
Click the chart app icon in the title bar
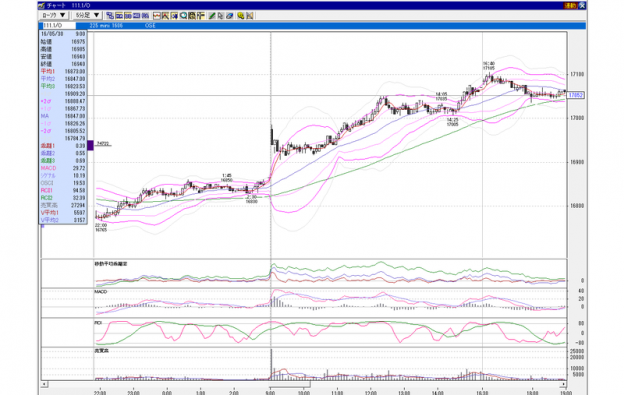pyautogui.click(x=41, y=6)
